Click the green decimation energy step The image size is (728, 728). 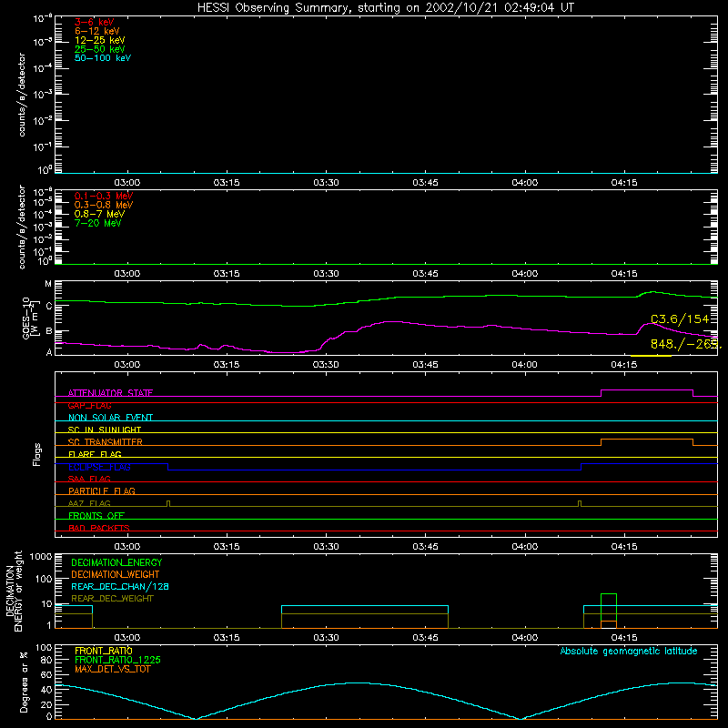click(x=609, y=594)
